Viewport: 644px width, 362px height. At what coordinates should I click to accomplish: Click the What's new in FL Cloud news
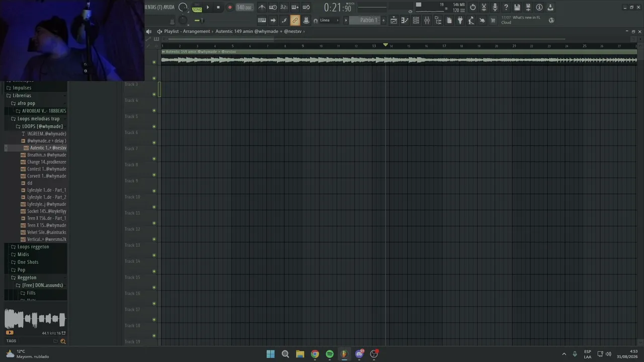(x=521, y=20)
